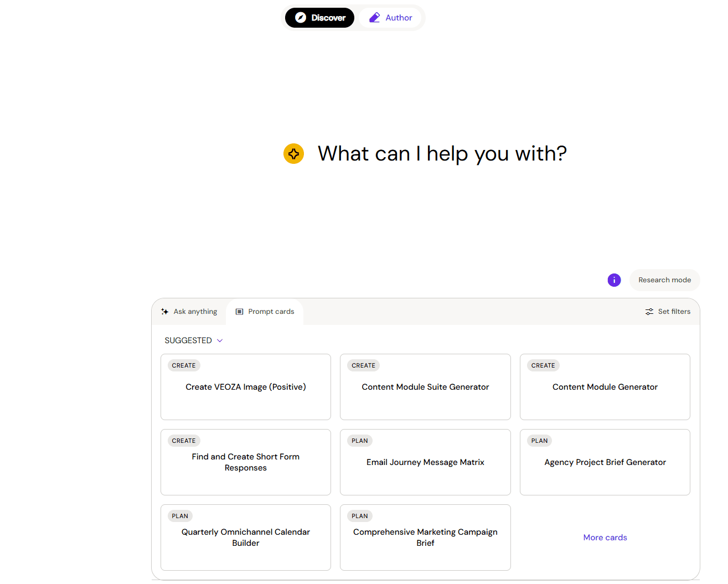The width and height of the screenshot is (728, 584).
Task: Click the "What can I help you with?" heading
Action: pos(442,154)
